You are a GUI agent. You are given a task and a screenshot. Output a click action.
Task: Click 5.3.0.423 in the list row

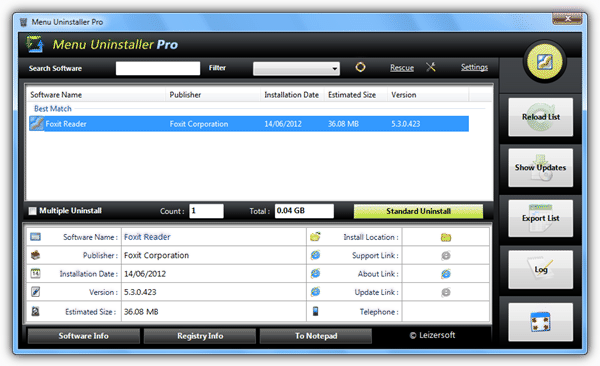pyautogui.click(x=406, y=124)
